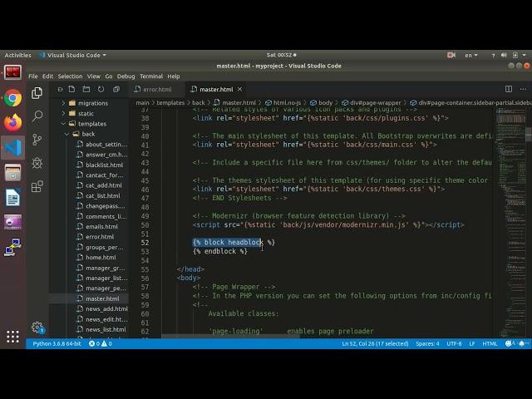Open cat_add.html in the explorer
Viewport: 532px width, 399px height.
pyautogui.click(x=101, y=185)
